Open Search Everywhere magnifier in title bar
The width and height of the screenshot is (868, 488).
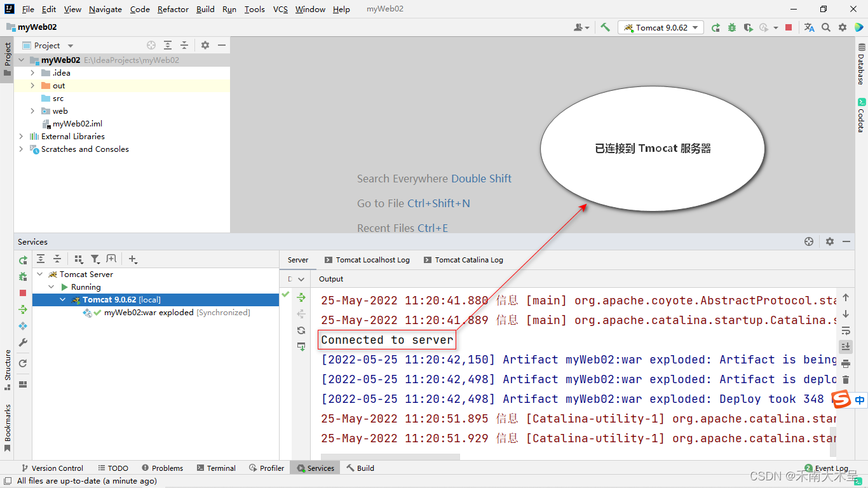(x=826, y=27)
